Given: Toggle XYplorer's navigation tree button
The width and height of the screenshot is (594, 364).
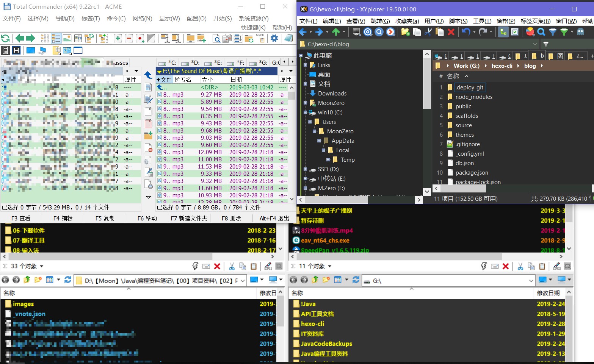Looking at the screenshot, I should 503,32.
